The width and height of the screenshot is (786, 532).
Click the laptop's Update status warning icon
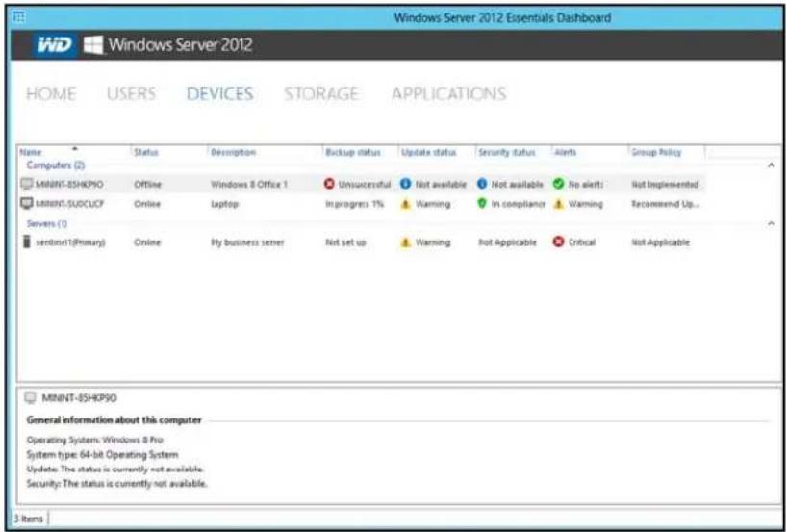tap(406, 204)
